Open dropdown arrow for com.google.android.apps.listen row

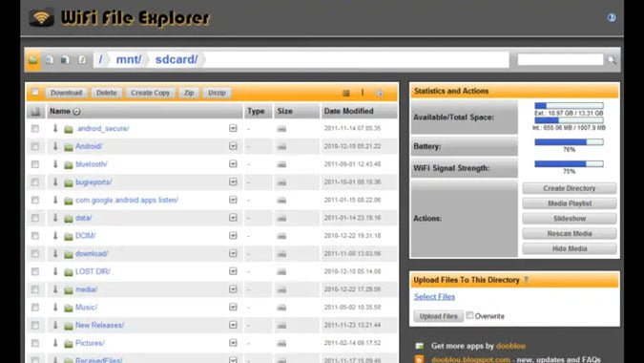click(x=233, y=200)
